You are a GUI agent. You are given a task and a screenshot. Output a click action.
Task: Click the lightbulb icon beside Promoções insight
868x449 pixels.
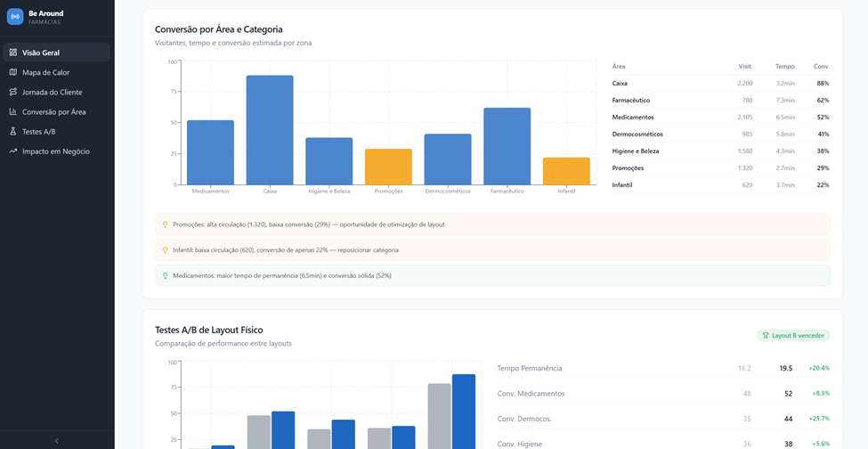coord(165,224)
